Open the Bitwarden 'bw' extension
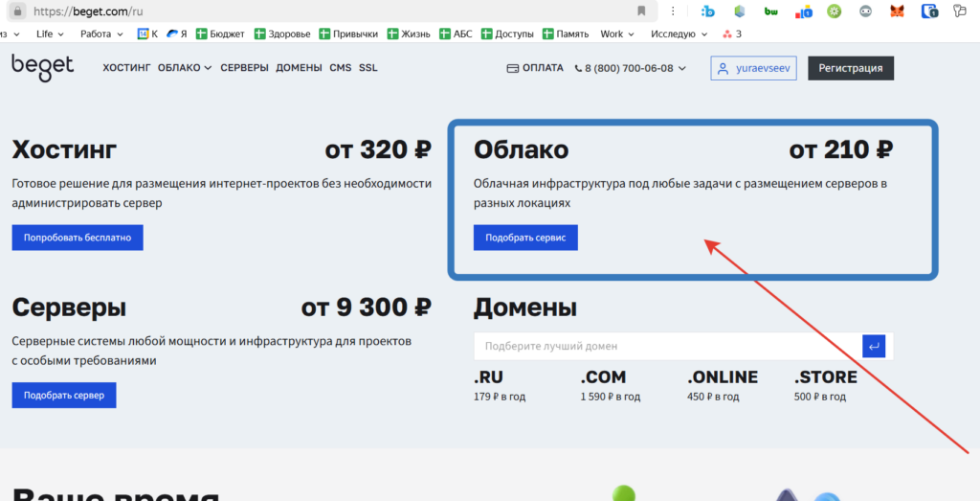Viewport: 980px width, 501px height. point(771,11)
